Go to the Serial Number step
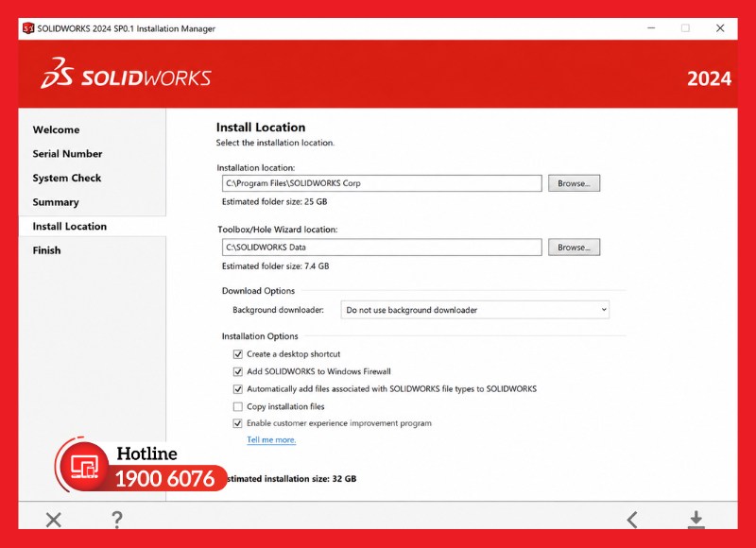The height and width of the screenshot is (548, 756). click(67, 154)
